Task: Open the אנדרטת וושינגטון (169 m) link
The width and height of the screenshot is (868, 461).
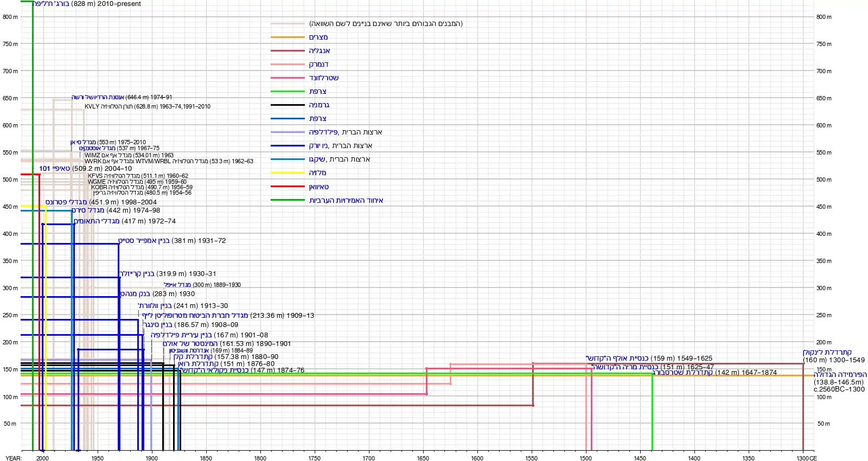Action: click(189, 350)
